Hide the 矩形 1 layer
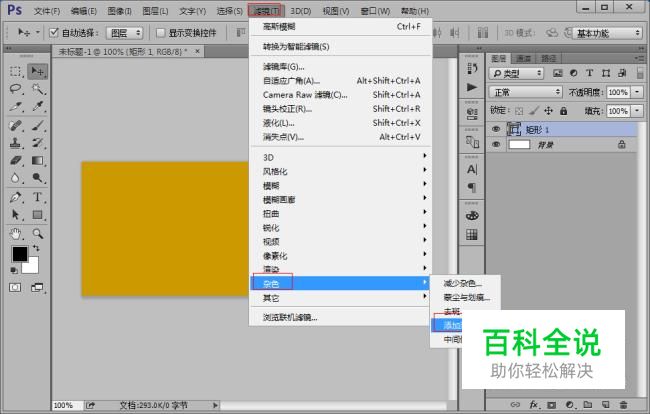The image size is (650, 414). (496, 129)
